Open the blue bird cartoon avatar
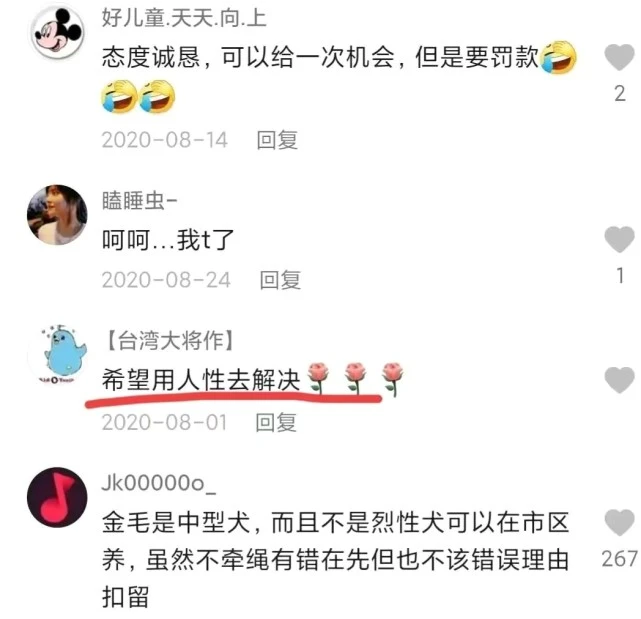The height and width of the screenshot is (619, 641). point(58,354)
